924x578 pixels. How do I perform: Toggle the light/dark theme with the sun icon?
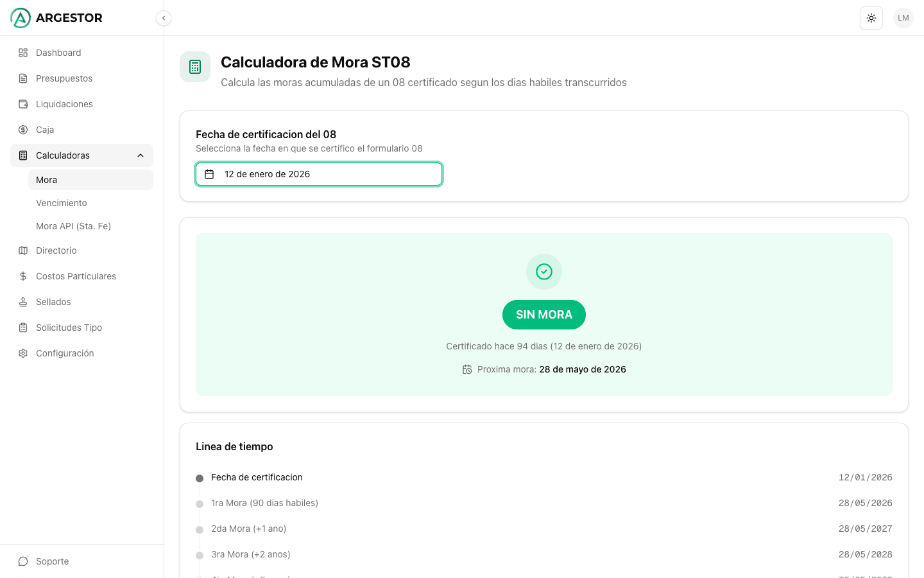pos(871,18)
